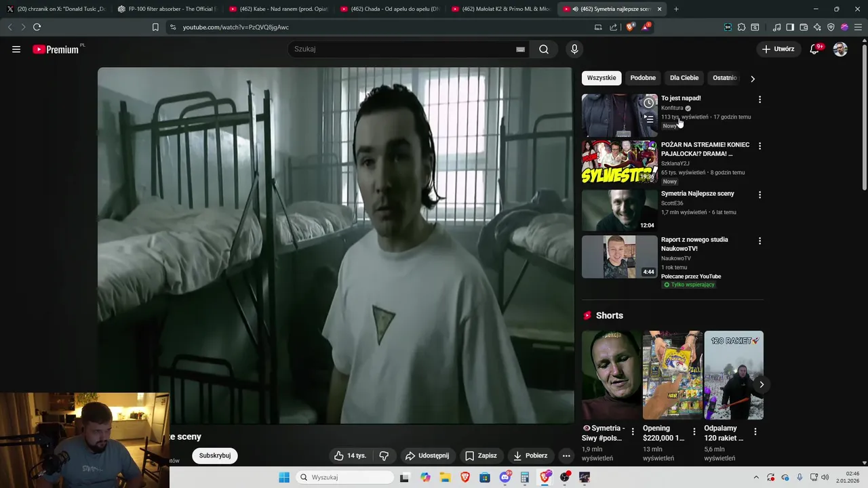Select the Ostatnio filter chip
The width and height of the screenshot is (868, 488).
point(724,78)
